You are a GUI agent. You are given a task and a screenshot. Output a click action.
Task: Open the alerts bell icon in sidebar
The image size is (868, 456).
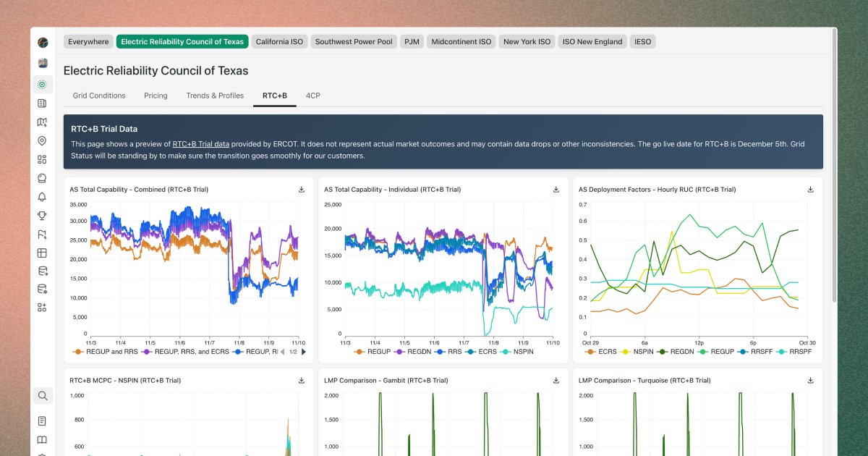(x=42, y=197)
